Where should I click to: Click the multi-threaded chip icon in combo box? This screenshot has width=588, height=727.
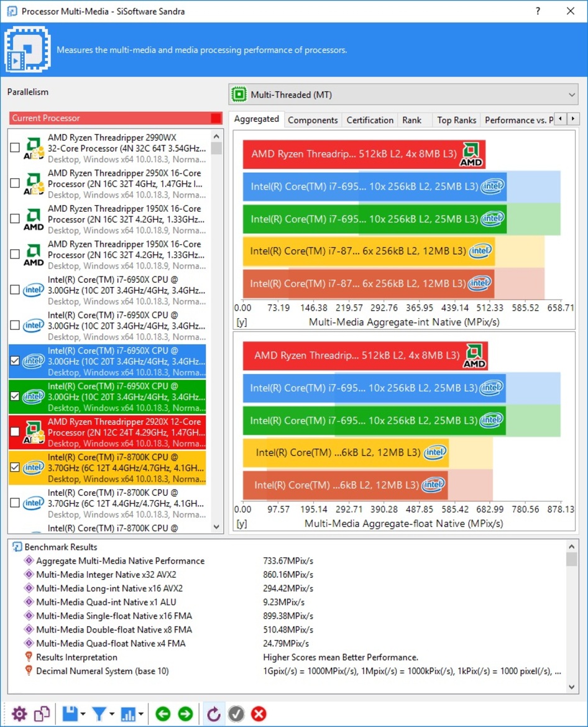tap(239, 94)
